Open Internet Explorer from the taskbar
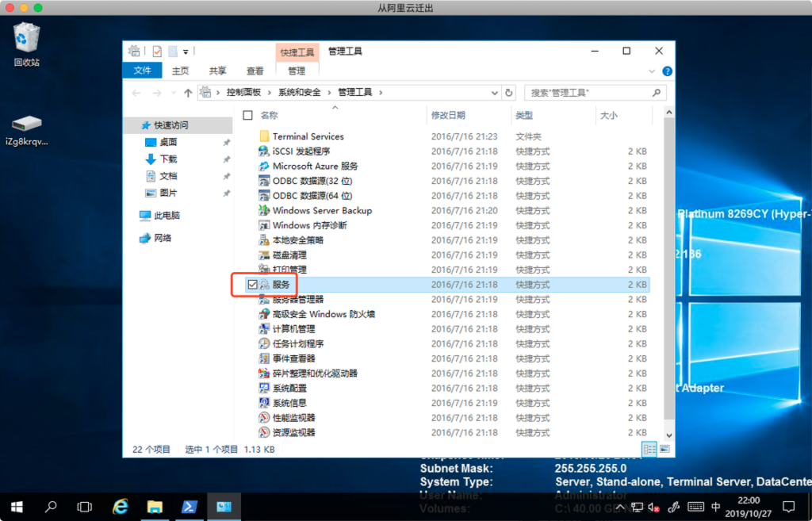 [x=121, y=506]
